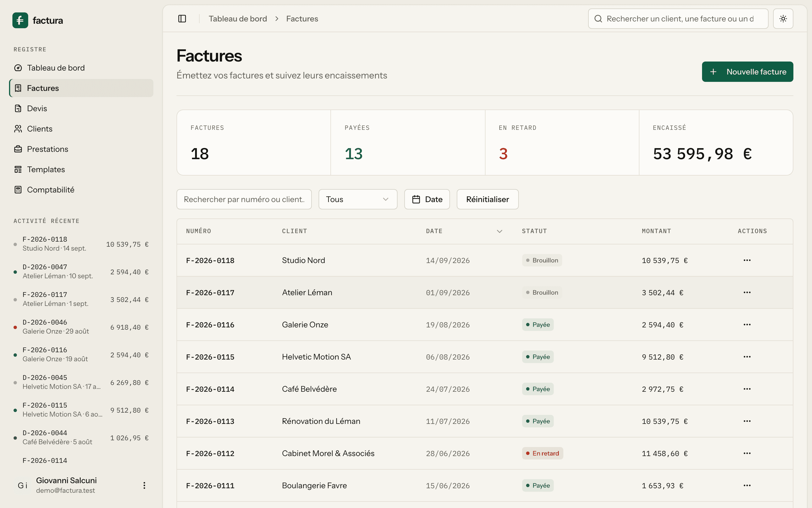The height and width of the screenshot is (508, 812).
Task: Click Nouvelle facture button
Action: click(x=747, y=72)
